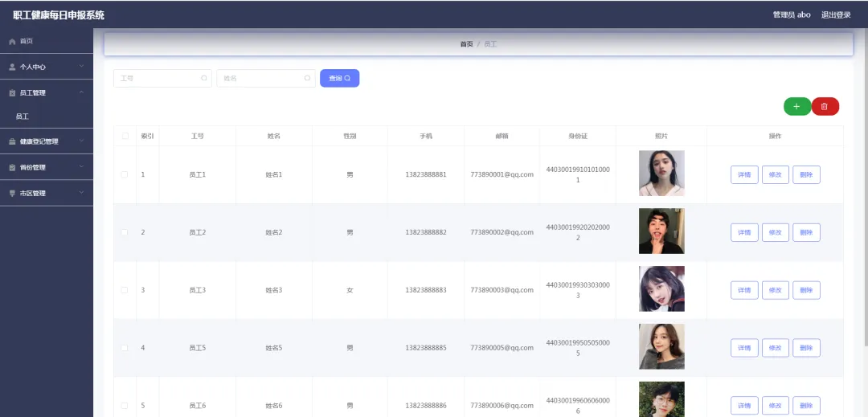Expand the 个人中心 menu chevron

tap(81, 67)
